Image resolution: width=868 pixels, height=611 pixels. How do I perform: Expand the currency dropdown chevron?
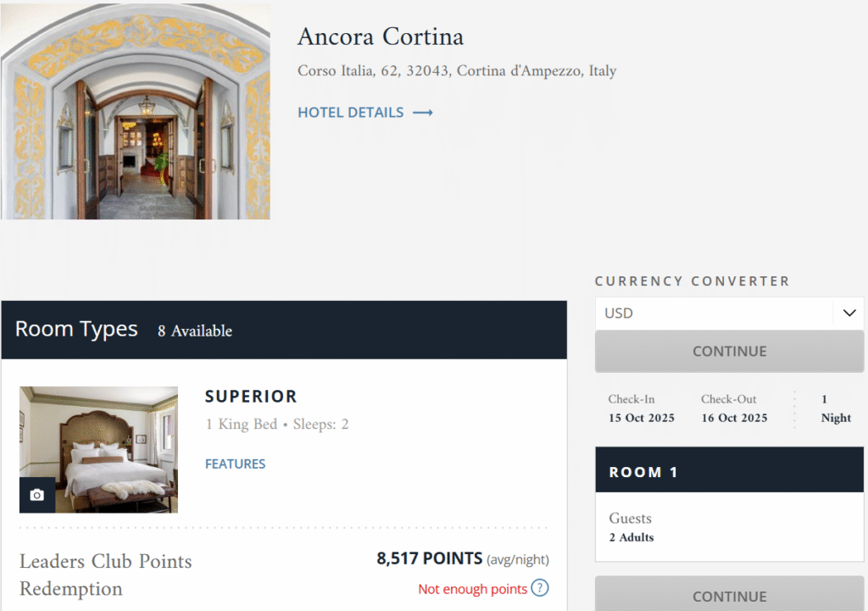849,314
